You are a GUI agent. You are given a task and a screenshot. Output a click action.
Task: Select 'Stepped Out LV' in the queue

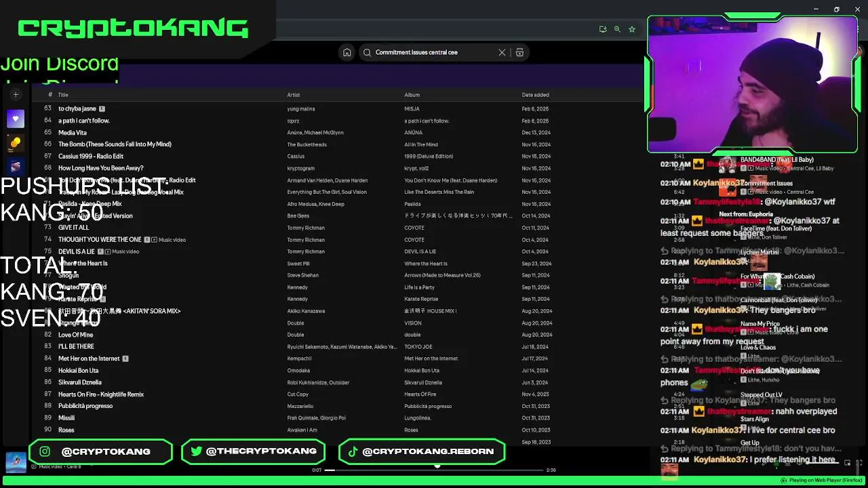762,395
